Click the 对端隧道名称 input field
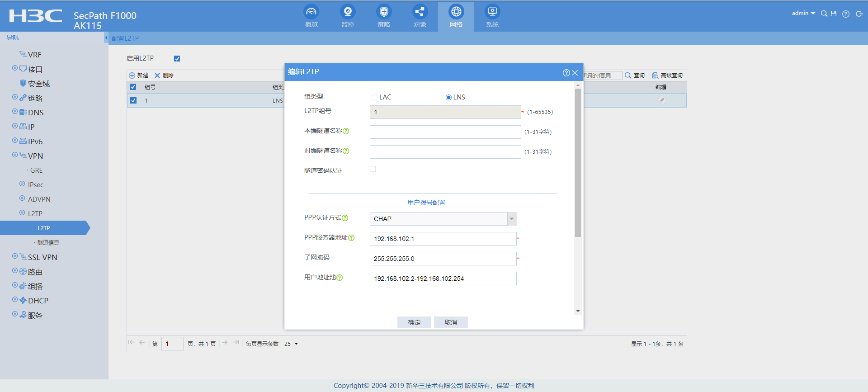Screen dimensions: 868x392 pyautogui.click(x=445, y=152)
